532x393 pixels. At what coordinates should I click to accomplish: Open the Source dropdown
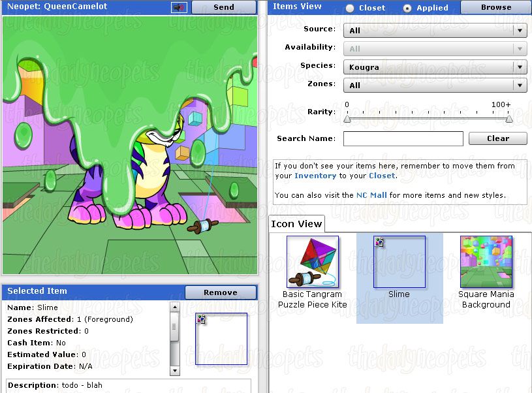[435, 31]
